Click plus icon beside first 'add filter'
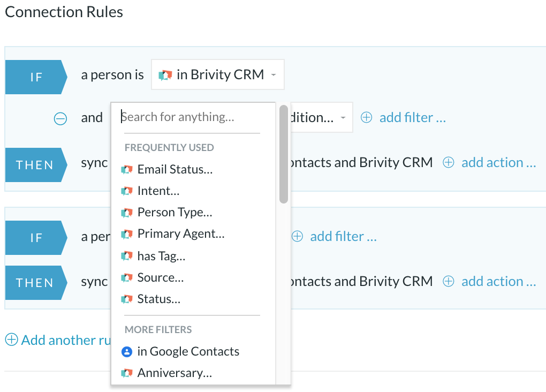This screenshot has height=392, width=546. click(366, 117)
